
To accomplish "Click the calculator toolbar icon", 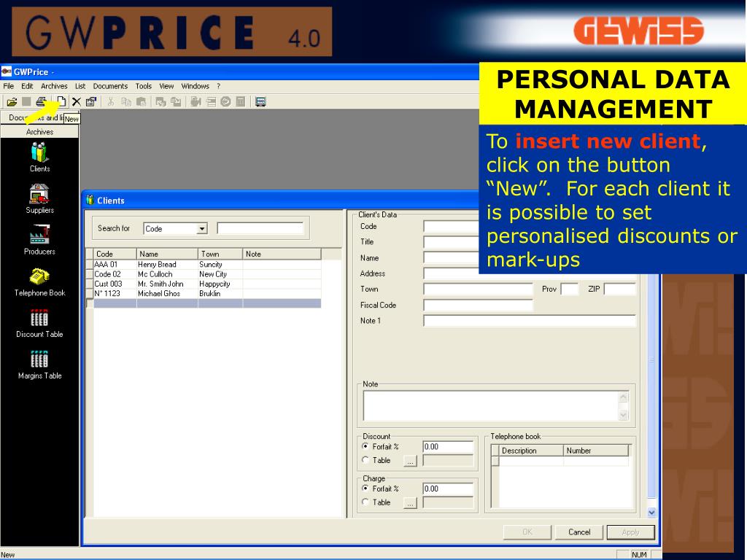I will [241, 101].
